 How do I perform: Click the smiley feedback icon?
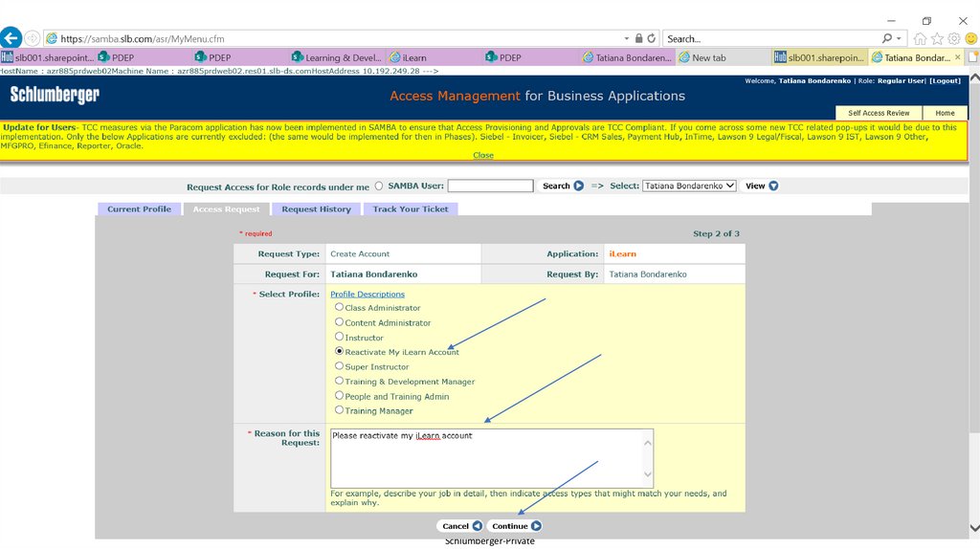[x=971, y=38]
